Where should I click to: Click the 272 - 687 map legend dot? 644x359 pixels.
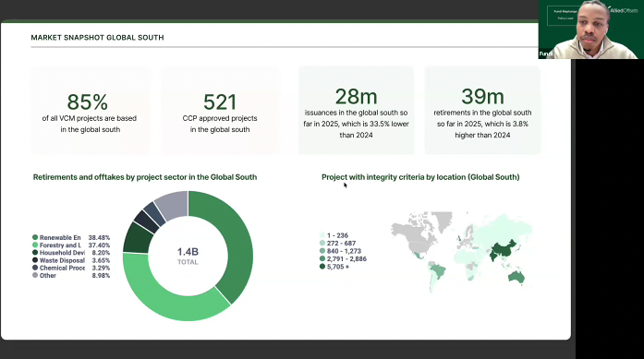(322, 244)
